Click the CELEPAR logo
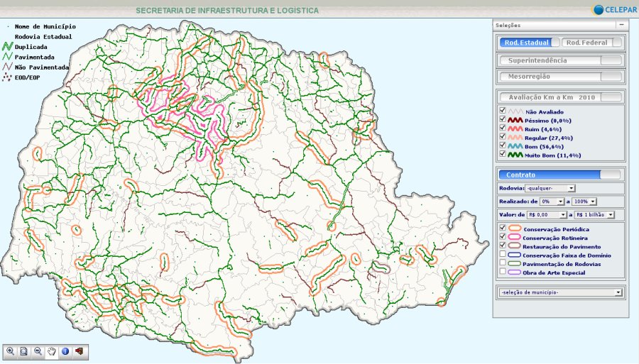 pos(613,9)
